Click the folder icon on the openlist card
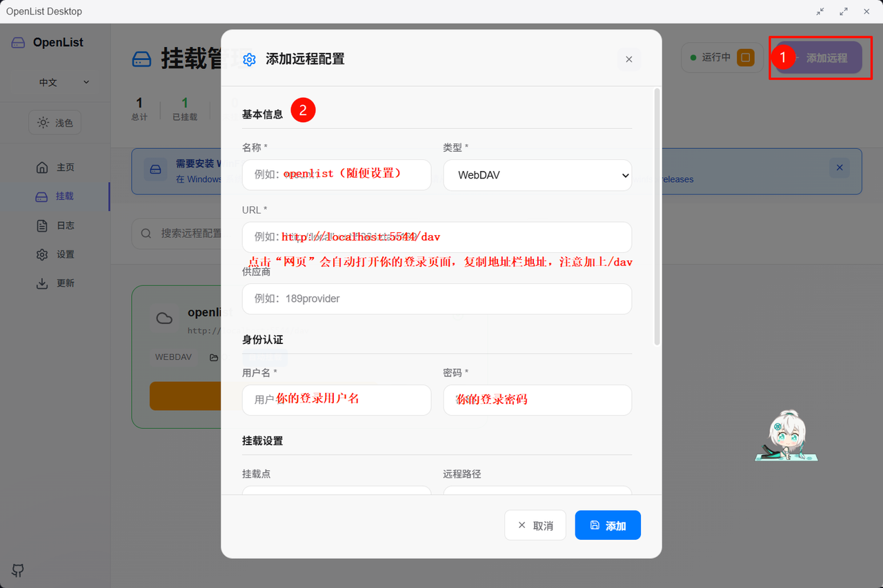This screenshot has width=883, height=588. pyautogui.click(x=214, y=358)
